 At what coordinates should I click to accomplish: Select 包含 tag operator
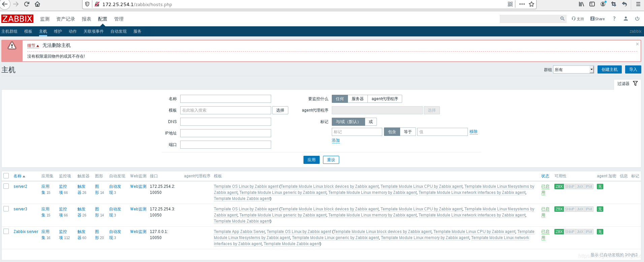tap(392, 132)
